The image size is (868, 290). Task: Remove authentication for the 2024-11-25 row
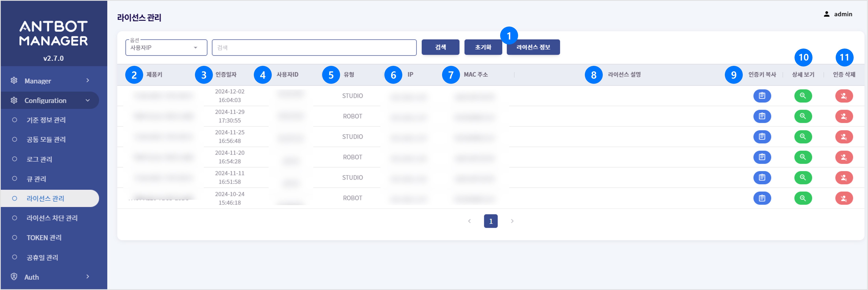[844, 137]
